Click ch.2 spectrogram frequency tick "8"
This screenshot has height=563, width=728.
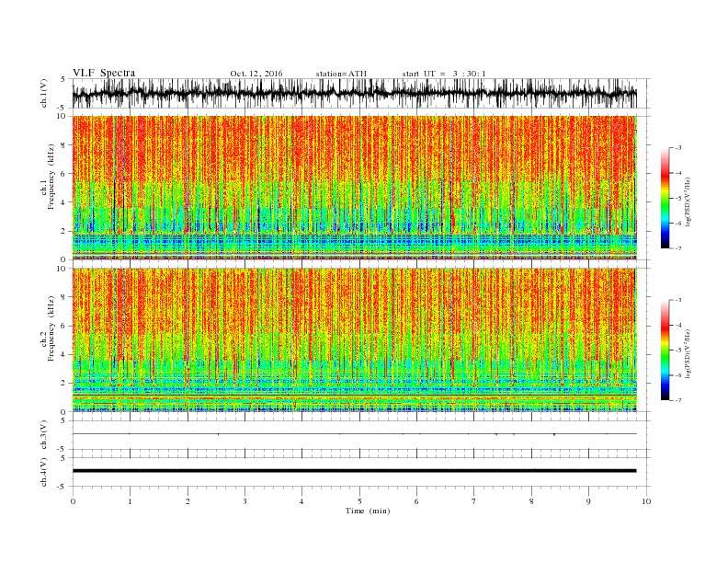63,297
